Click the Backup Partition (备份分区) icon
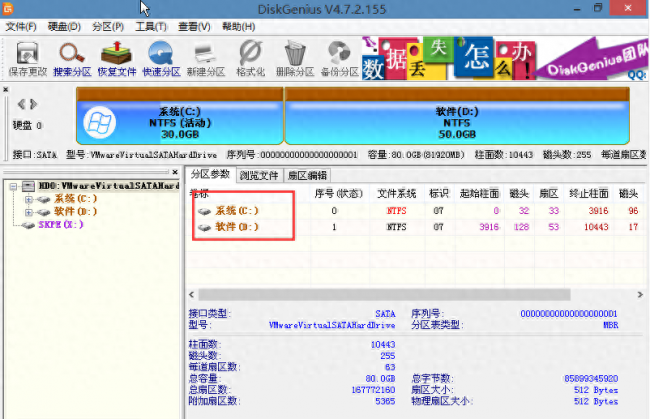Screen dimensions: 650x419 [340, 59]
